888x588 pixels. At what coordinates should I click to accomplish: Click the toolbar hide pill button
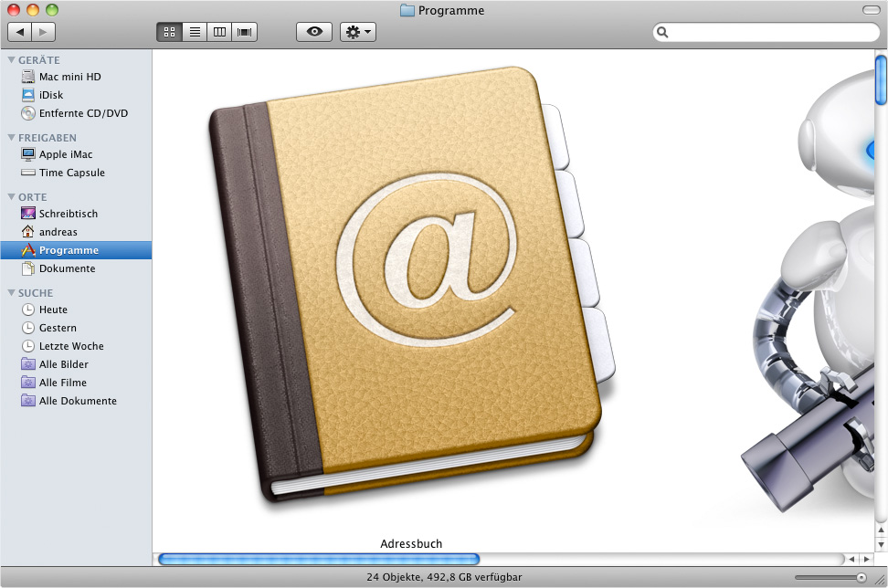[x=871, y=10]
